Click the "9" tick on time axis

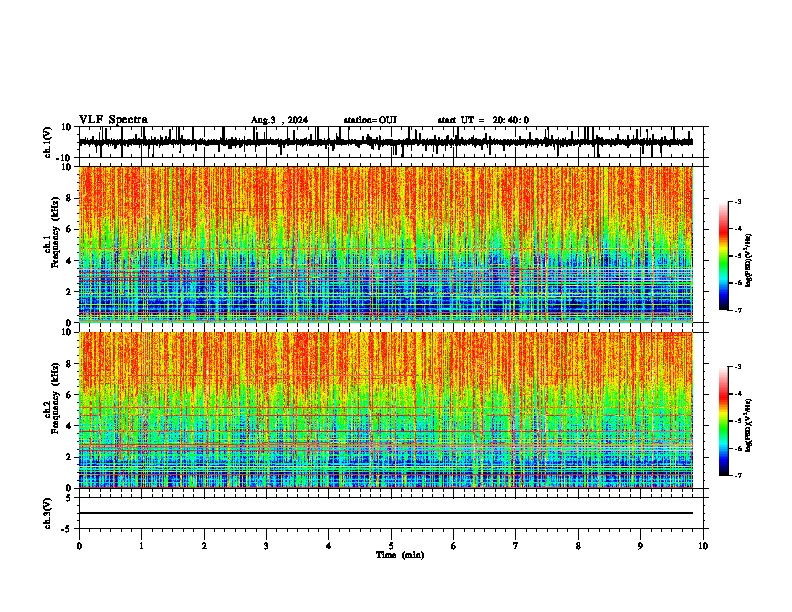640,546
